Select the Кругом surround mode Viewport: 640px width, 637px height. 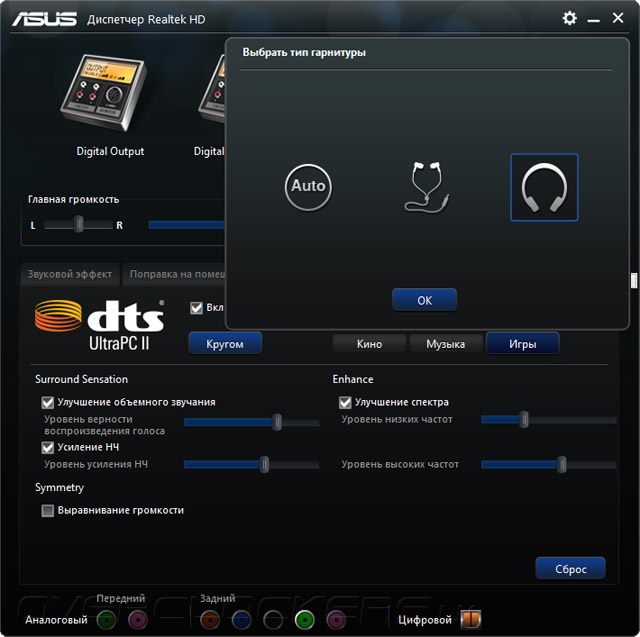point(225,344)
